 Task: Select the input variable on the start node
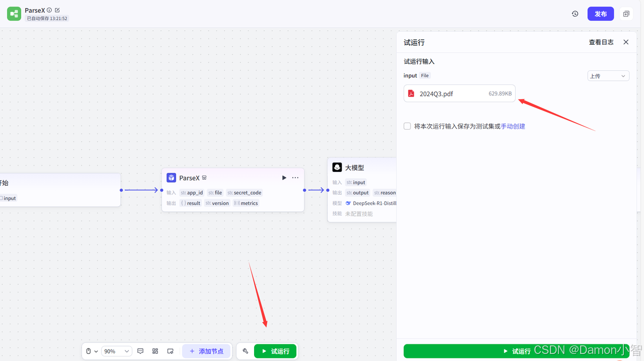[8, 198]
